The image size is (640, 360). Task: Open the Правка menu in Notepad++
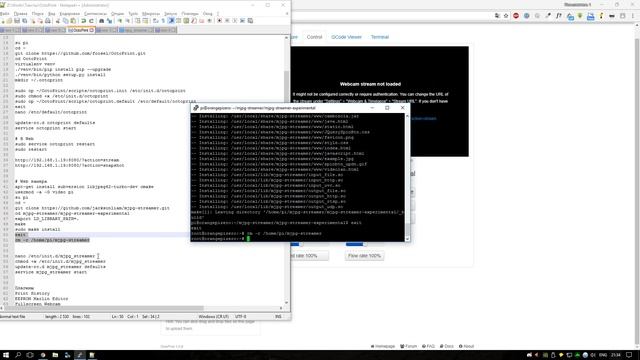coord(20,14)
